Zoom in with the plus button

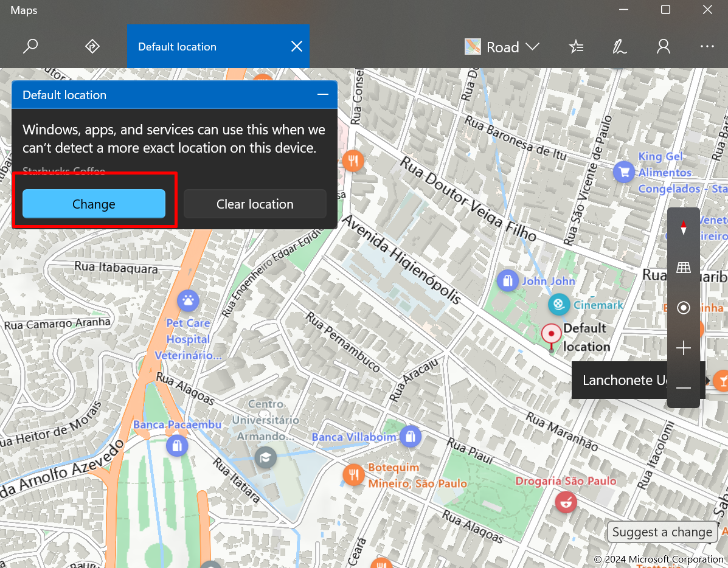point(684,348)
